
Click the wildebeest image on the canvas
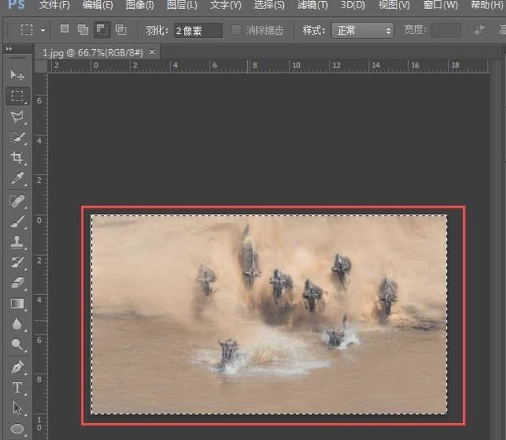tap(269, 315)
